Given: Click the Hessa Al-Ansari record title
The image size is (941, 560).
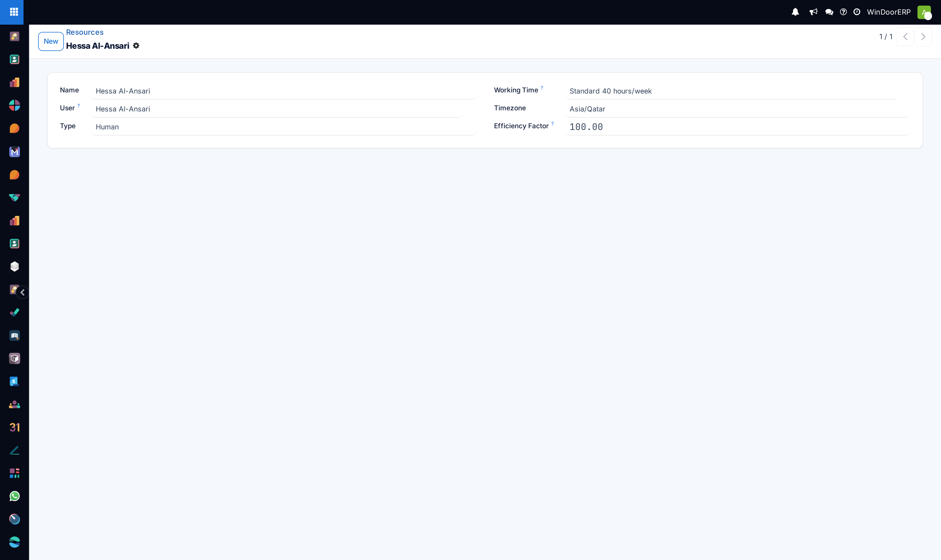Looking at the screenshot, I should [97, 46].
